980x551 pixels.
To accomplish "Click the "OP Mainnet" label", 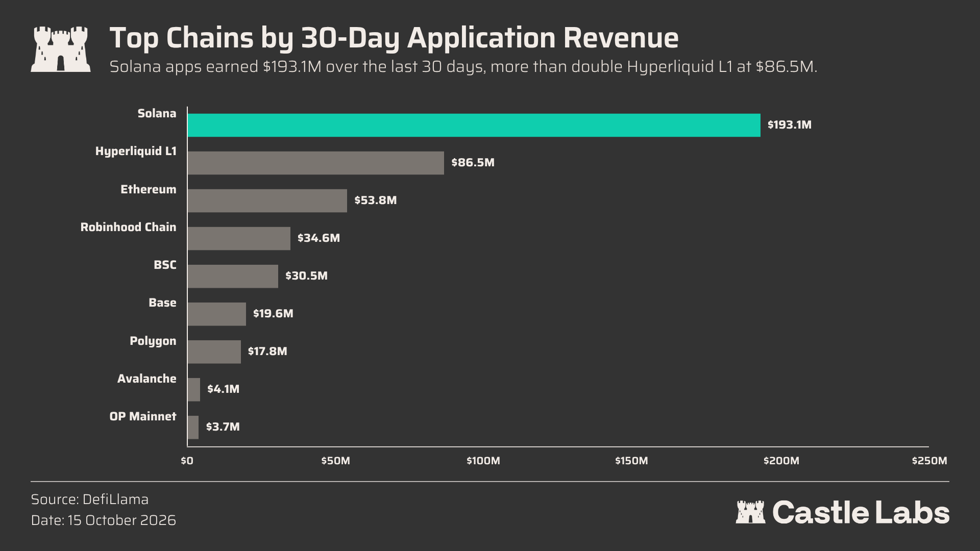I will click(x=143, y=416).
